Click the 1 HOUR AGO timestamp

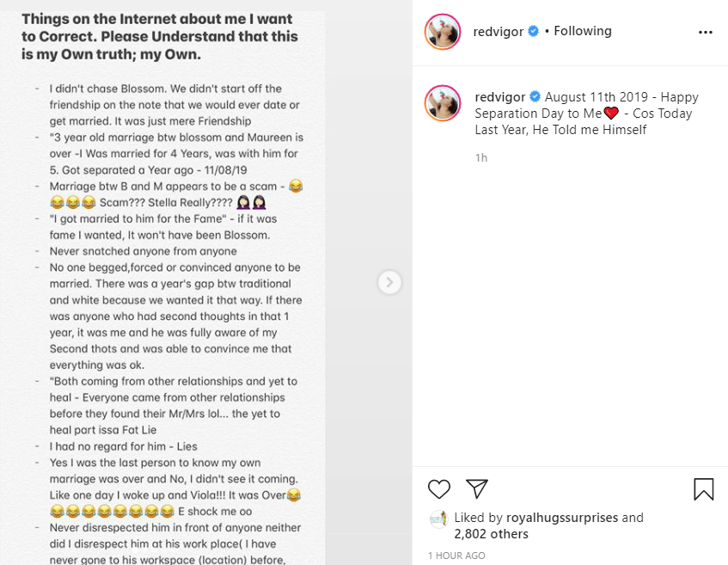(456, 556)
